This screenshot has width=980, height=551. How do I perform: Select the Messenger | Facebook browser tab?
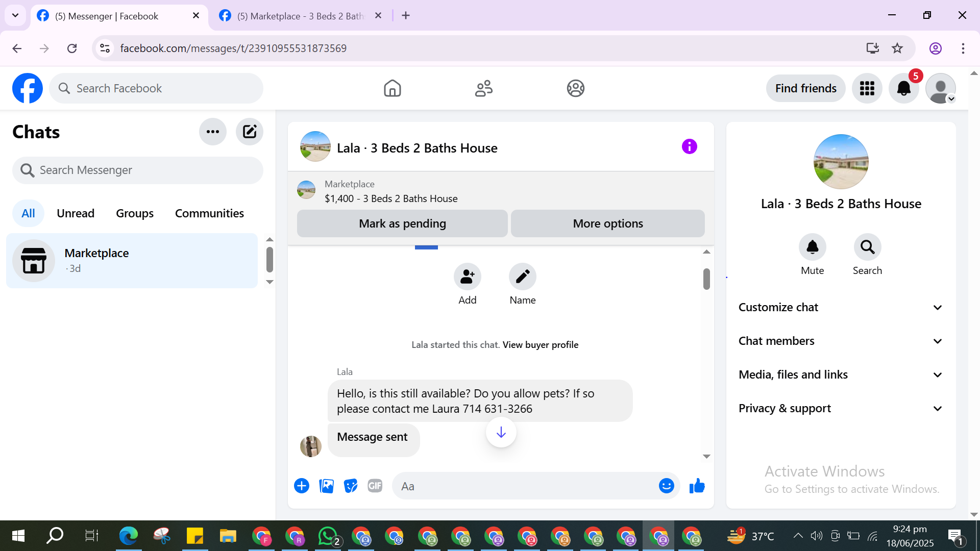[x=120, y=16]
